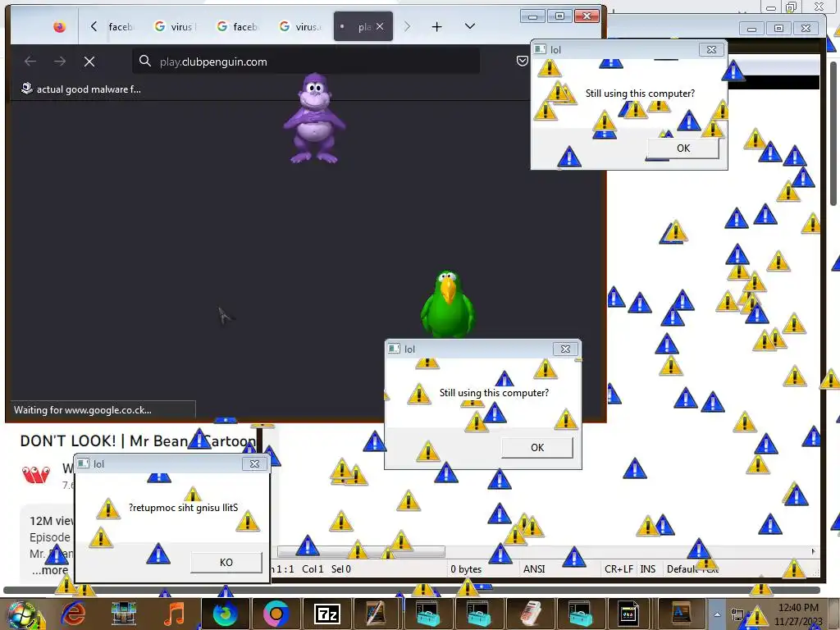Show hidden system tray icons

click(x=717, y=614)
